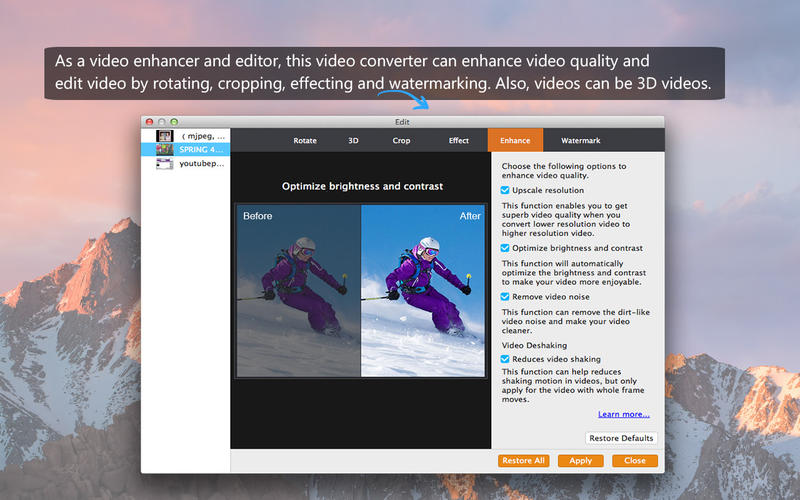This screenshot has height=500, width=800.
Task: Open the Watermark tab
Action: tap(580, 141)
